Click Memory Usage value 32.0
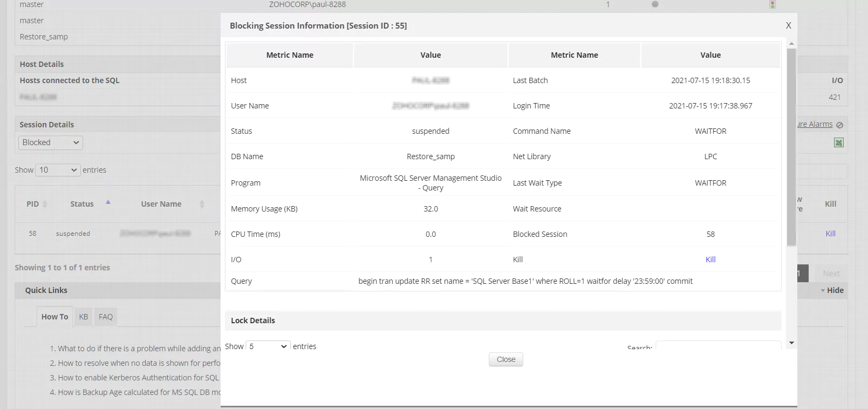The height and width of the screenshot is (409, 868). (430, 209)
